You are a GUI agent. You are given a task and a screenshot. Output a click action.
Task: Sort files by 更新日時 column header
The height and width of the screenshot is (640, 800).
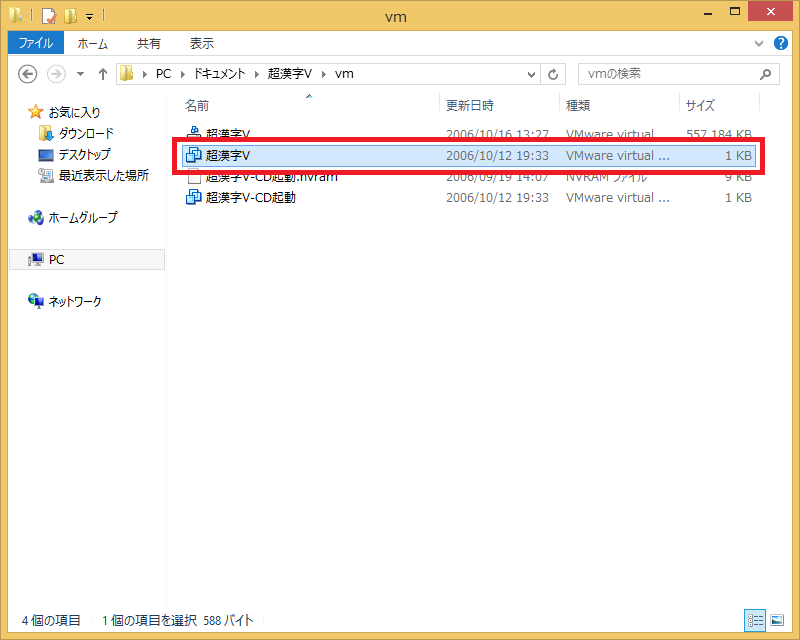(470, 105)
